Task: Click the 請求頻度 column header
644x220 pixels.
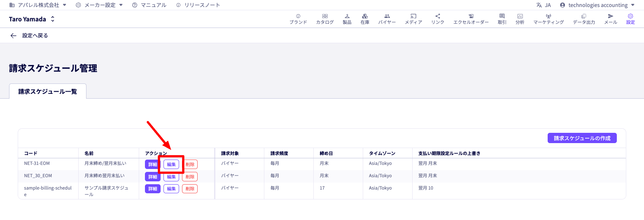Action: (x=279, y=153)
